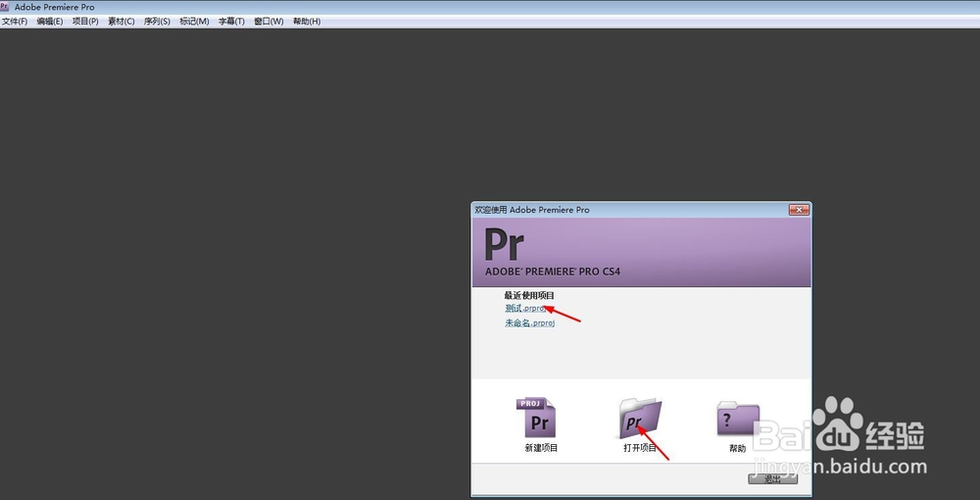Open the 帮助(H) menu
The height and width of the screenshot is (500, 980).
click(307, 22)
